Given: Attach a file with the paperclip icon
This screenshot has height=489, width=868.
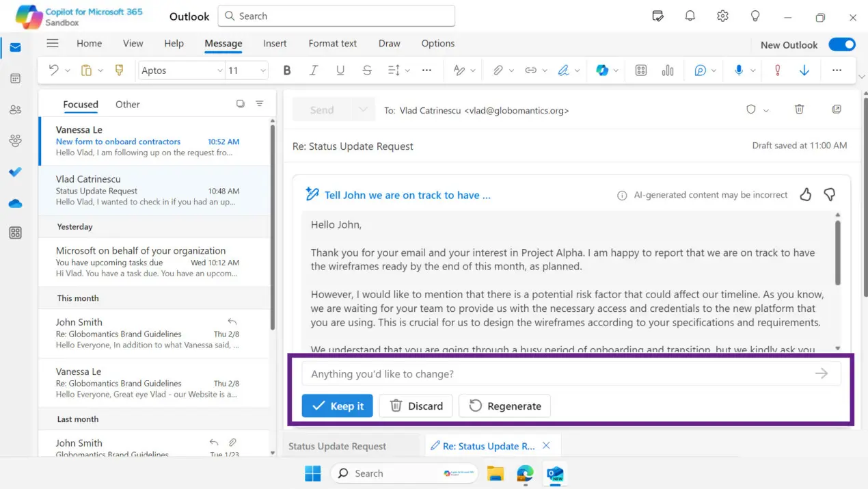Looking at the screenshot, I should tap(498, 70).
